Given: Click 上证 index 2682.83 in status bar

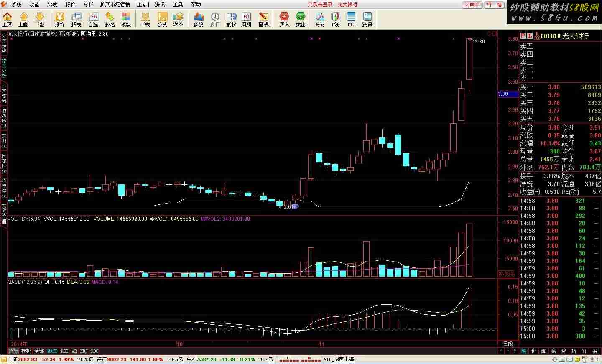Looking at the screenshot, I should point(22,359).
